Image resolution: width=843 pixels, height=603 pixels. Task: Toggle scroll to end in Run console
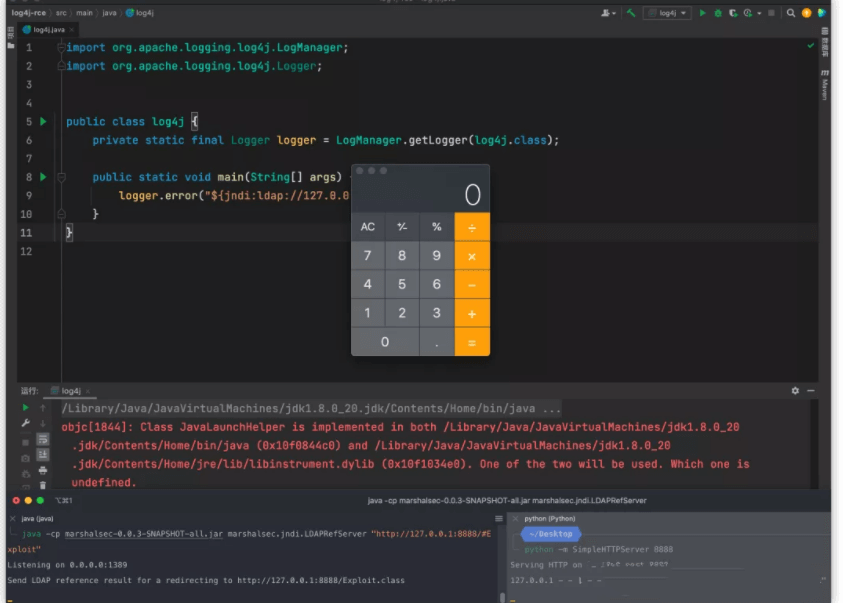pyautogui.click(x=43, y=455)
